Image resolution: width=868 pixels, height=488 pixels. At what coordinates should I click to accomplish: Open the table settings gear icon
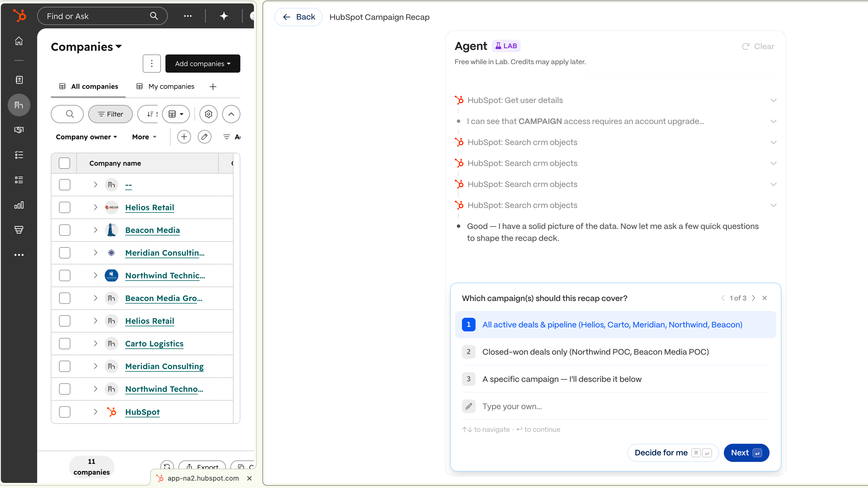(209, 114)
